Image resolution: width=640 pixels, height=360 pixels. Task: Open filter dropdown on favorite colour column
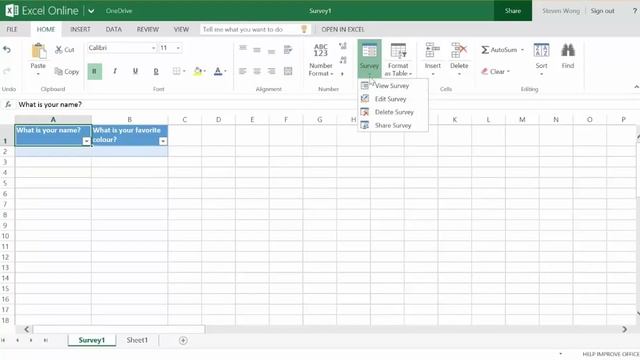click(163, 141)
